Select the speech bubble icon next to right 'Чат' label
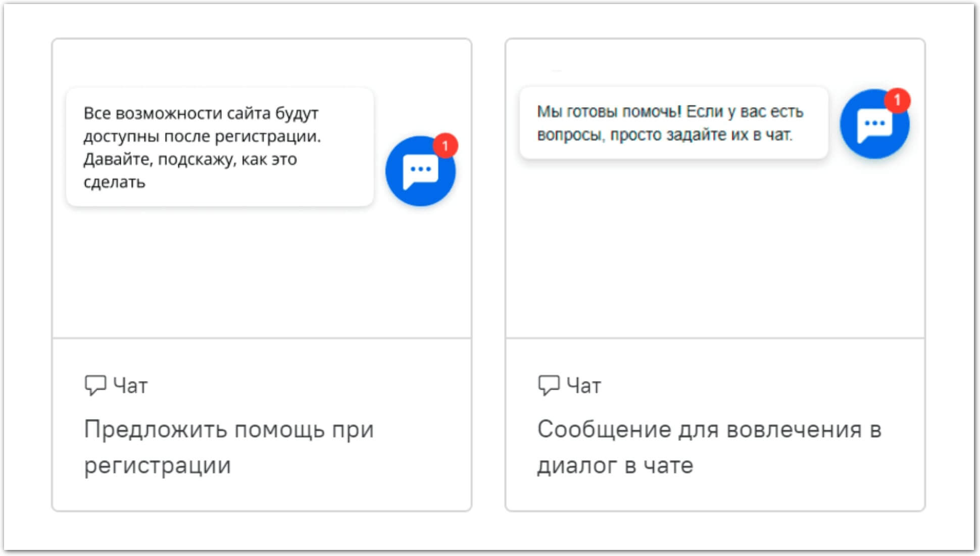The height and width of the screenshot is (556, 980). pos(549,385)
